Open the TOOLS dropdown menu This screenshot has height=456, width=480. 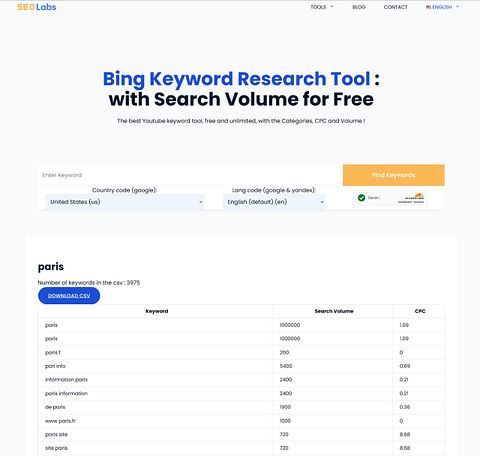click(x=322, y=7)
